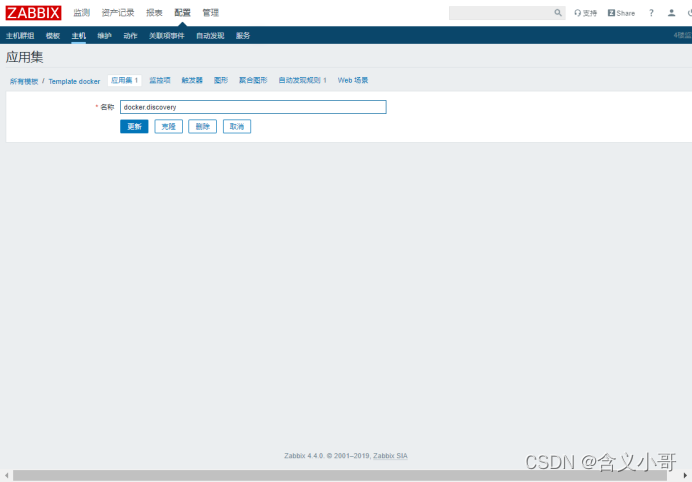Select the 自动发现规则 1 tab
The image size is (692, 482).
(302, 80)
